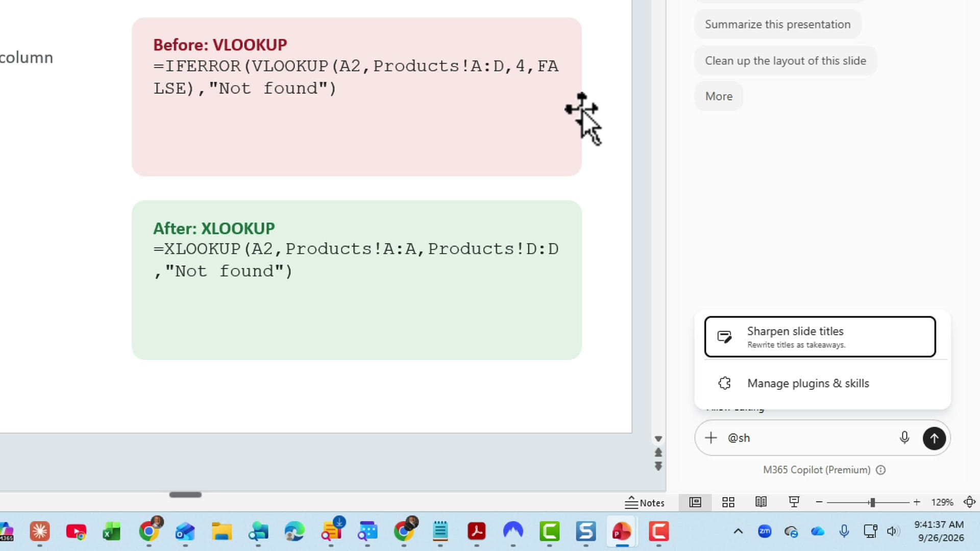
Task: Open Adobe Acrobat from the taskbar
Action: [477, 532]
